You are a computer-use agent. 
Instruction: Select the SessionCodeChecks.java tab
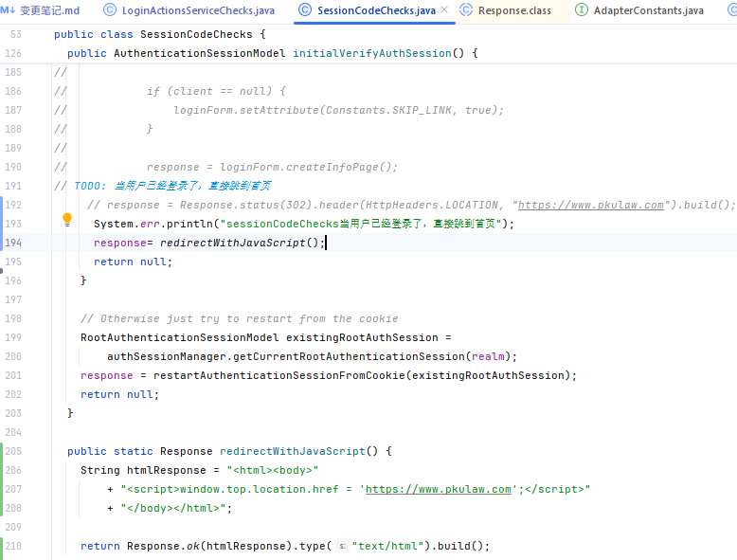[376, 10]
